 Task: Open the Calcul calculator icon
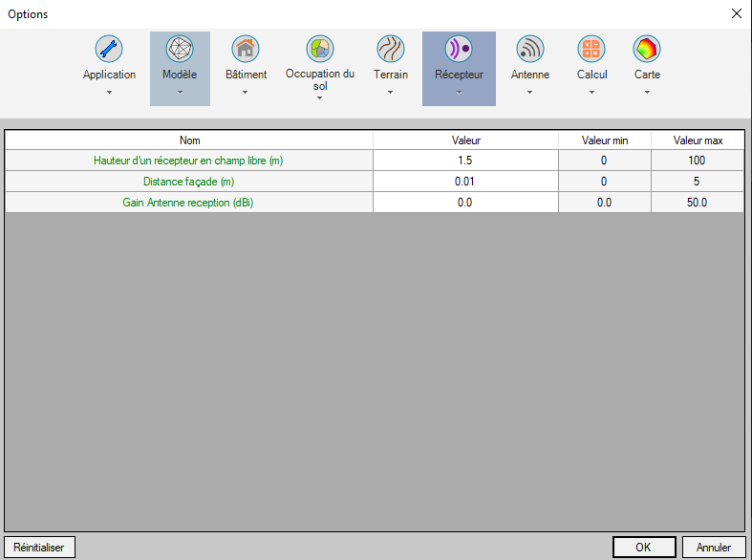pos(591,49)
